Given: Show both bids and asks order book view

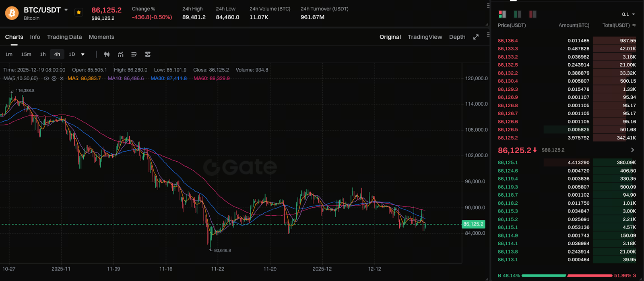Looking at the screenshot, I should pyautogui.click(x=502, y=14).
